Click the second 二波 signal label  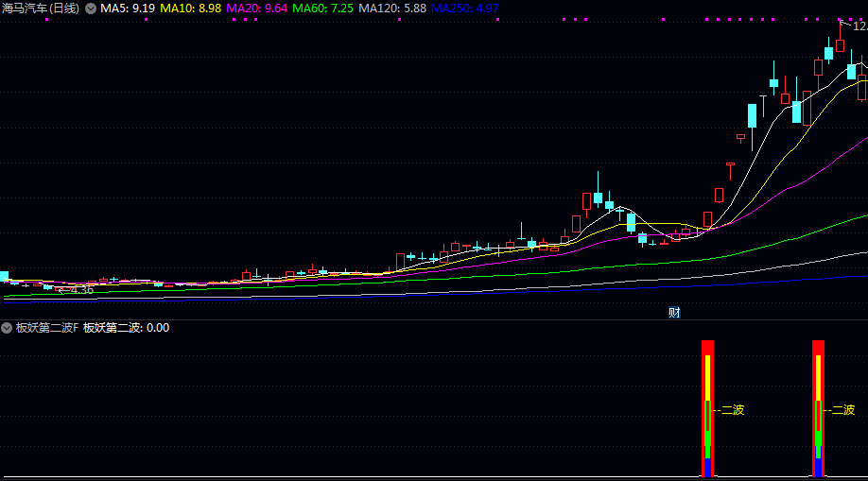[842, 410]
